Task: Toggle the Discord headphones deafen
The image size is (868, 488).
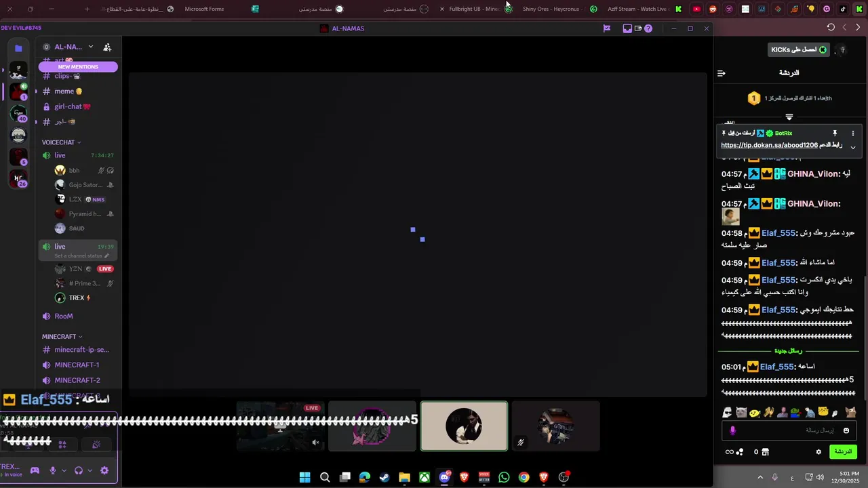Action: tap(79, 470)
